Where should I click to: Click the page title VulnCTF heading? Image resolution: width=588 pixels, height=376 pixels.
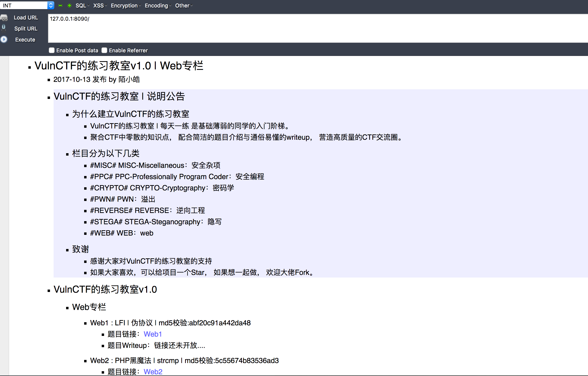coord(119,66)
